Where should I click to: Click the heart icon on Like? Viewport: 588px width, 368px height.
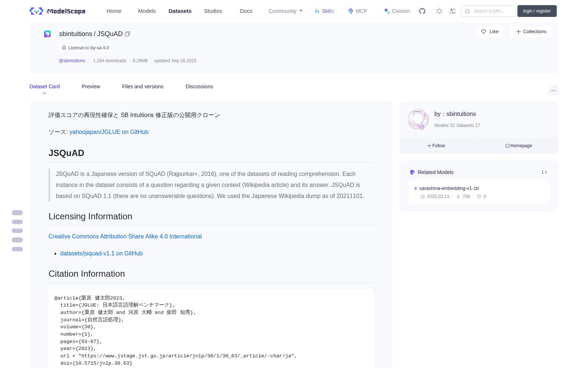coord(484,32)
